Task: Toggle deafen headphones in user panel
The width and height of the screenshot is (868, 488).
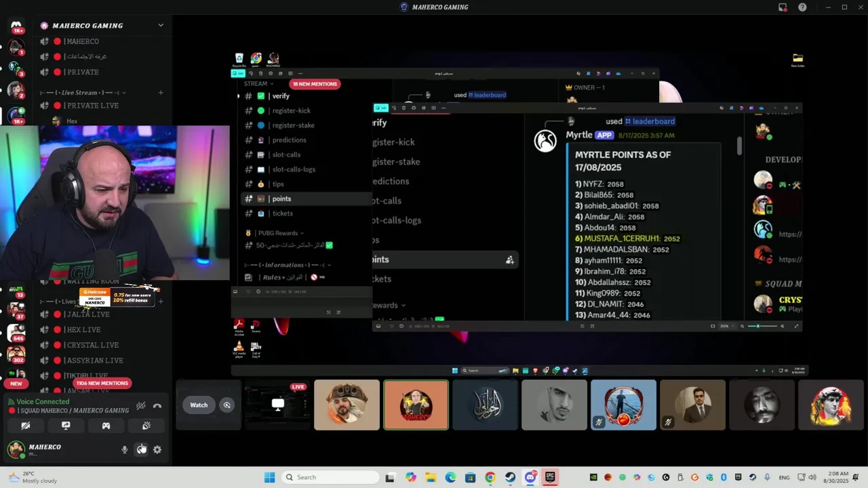Action: click(141, 449)
